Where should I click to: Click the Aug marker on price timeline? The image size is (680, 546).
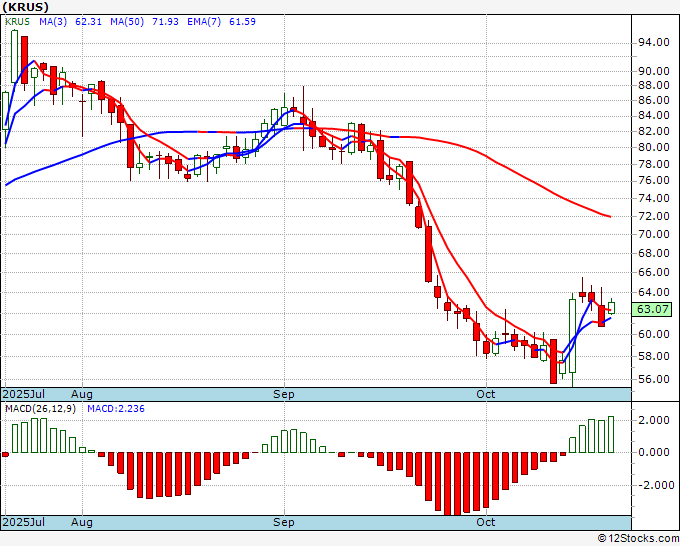[x=82, y=394]
